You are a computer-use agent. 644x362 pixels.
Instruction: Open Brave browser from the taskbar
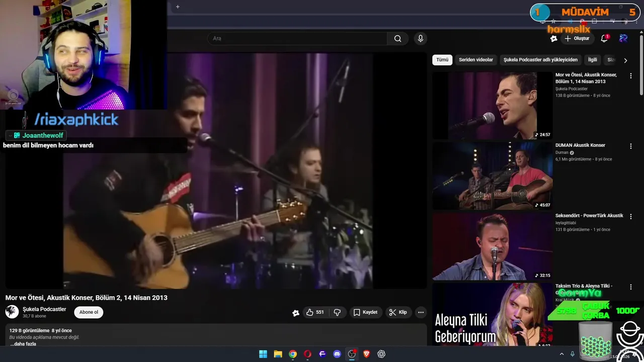pyautogui.click(x=367, y=354)
